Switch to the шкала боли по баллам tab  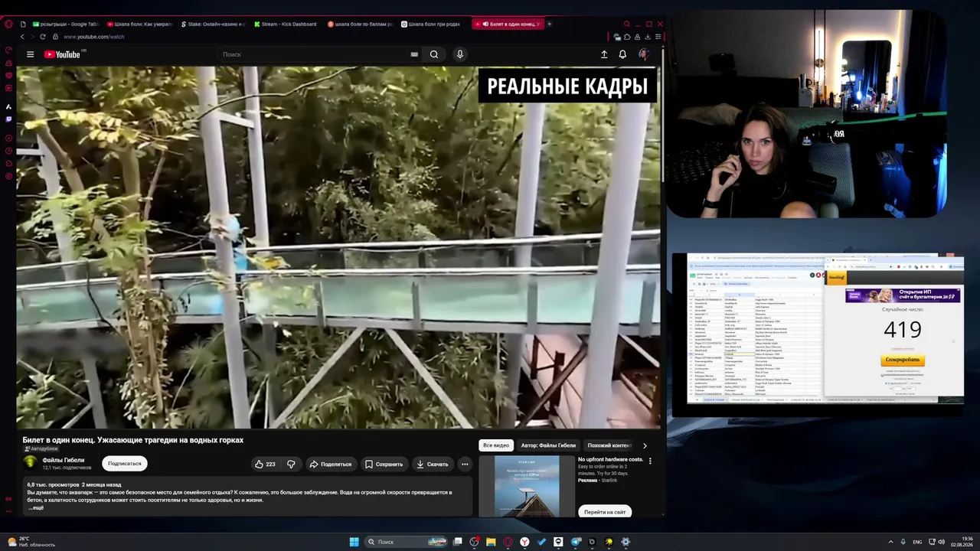[x=360, y=24]
